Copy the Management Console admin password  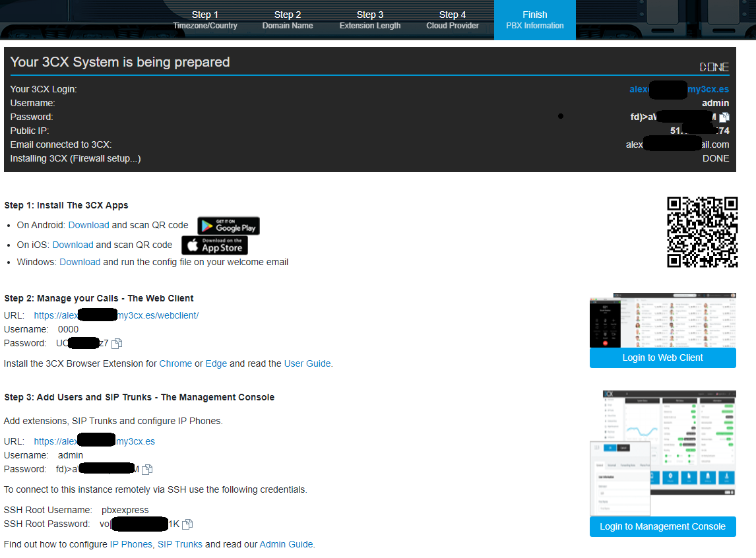pos(147,470)
